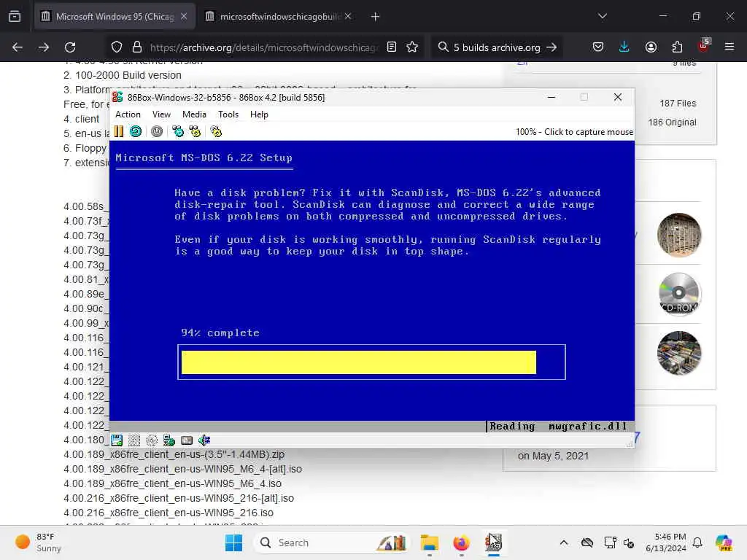
Task: Reload the archive.org page
Action: coord(70,47)
